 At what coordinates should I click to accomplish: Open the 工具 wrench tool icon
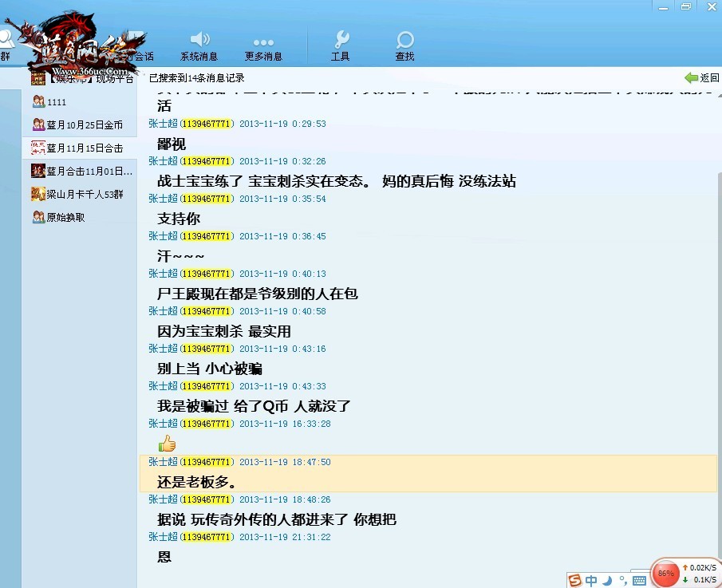click(x=341, y=45)
